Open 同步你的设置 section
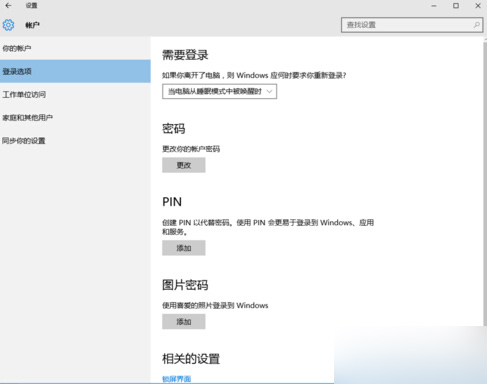This screenshot has width=487, height=384. tap(24, 141)
